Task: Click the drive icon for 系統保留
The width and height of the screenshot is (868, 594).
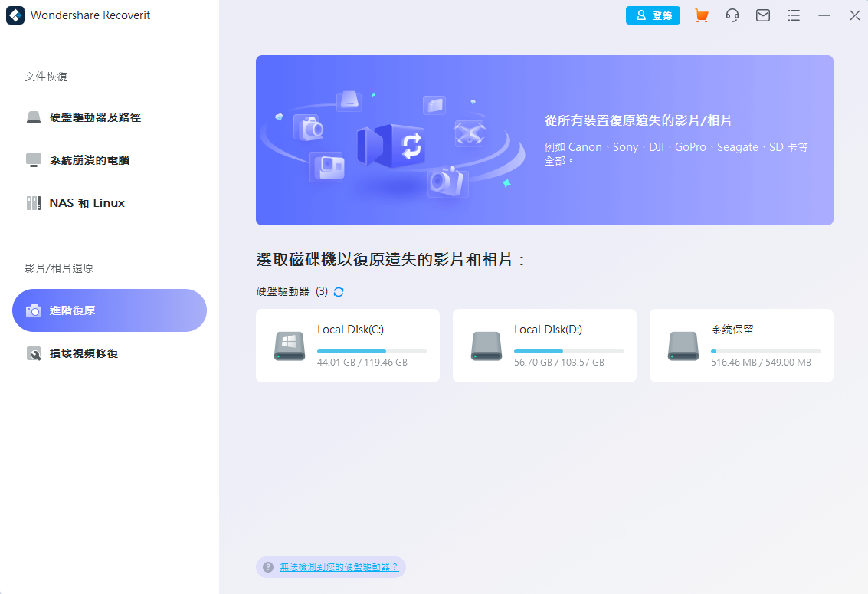Action: point(683,346)
